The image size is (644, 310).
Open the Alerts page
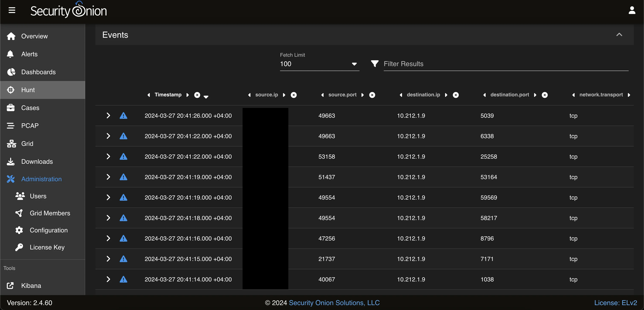(43, 54)
